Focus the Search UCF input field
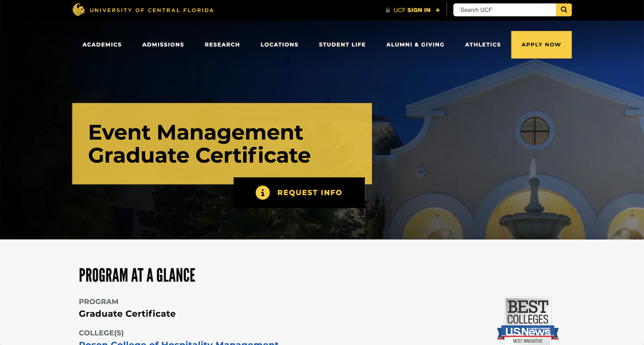Viewport: 644px width, 345px height. tap(505, 10)
